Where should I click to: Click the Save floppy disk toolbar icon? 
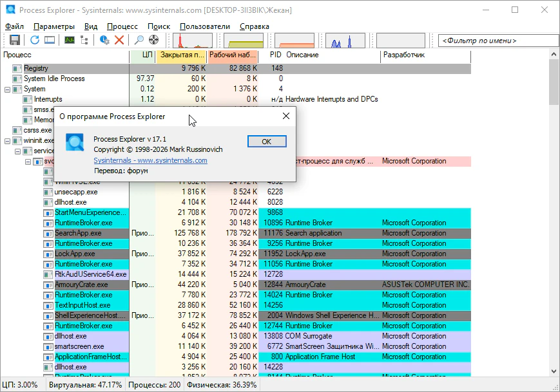[15, 40]
